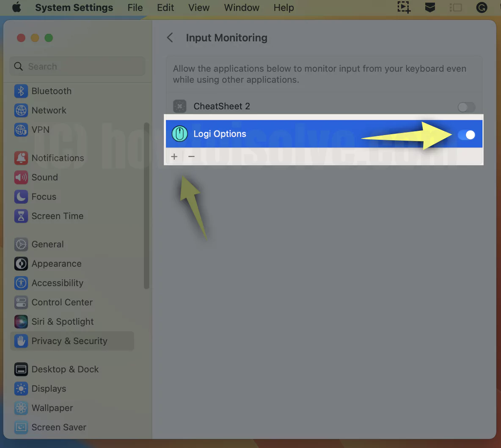Image resolution: width=501 pixels, height=448 pixels.
Task: Open the Help menu
Action: [284, 7]
